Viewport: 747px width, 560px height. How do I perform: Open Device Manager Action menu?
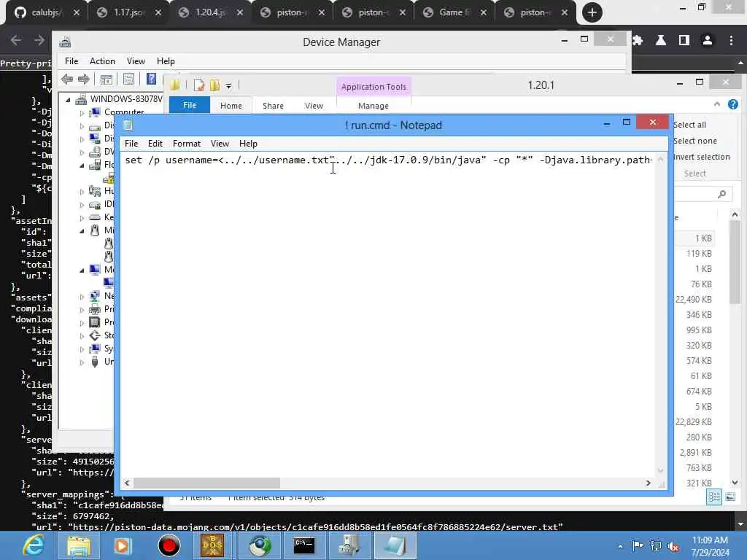pyautogui.click(x=102, y=61)
